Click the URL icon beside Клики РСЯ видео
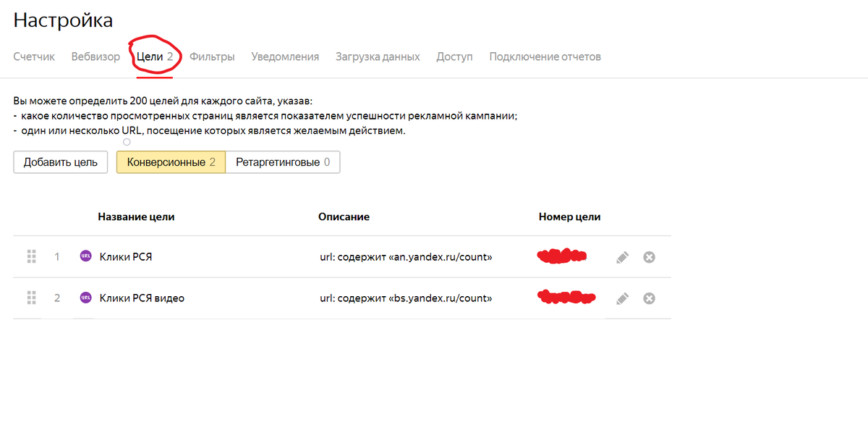 pos(86,298)
